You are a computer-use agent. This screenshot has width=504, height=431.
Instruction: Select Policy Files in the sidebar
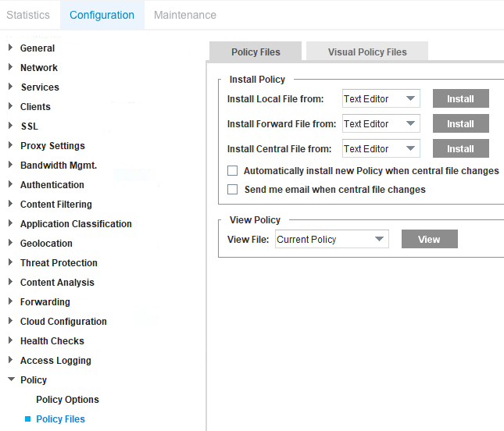click(60, 419)
